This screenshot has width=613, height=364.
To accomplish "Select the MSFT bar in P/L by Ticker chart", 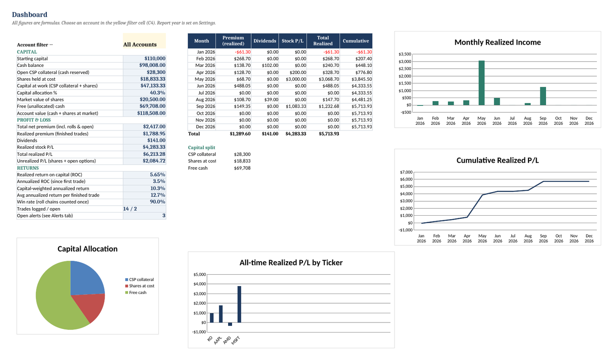I will tap(239, 304).
